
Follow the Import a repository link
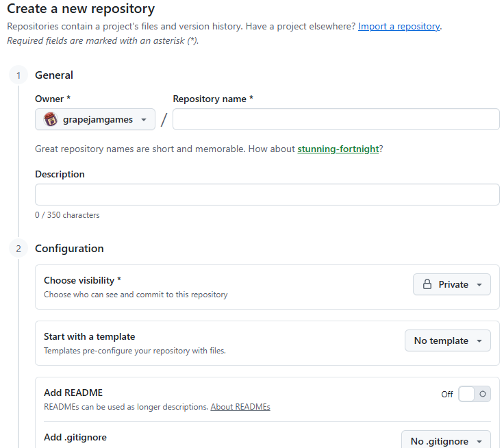point(399,27)
